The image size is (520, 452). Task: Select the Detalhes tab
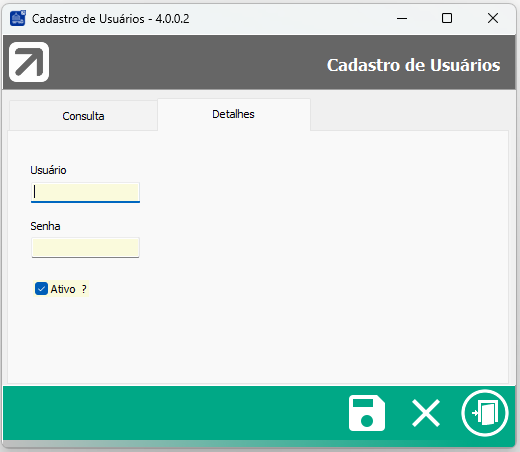pos(234,114)
